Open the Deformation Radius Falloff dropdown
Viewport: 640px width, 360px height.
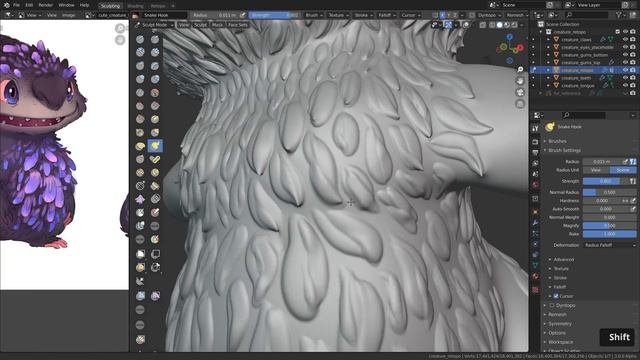609,245
